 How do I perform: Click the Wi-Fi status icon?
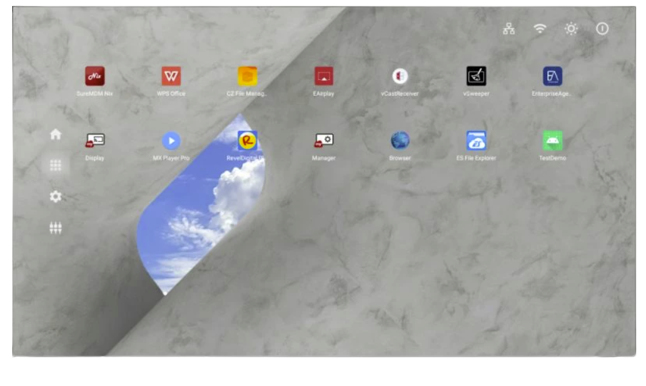click(x=540, y=28)
